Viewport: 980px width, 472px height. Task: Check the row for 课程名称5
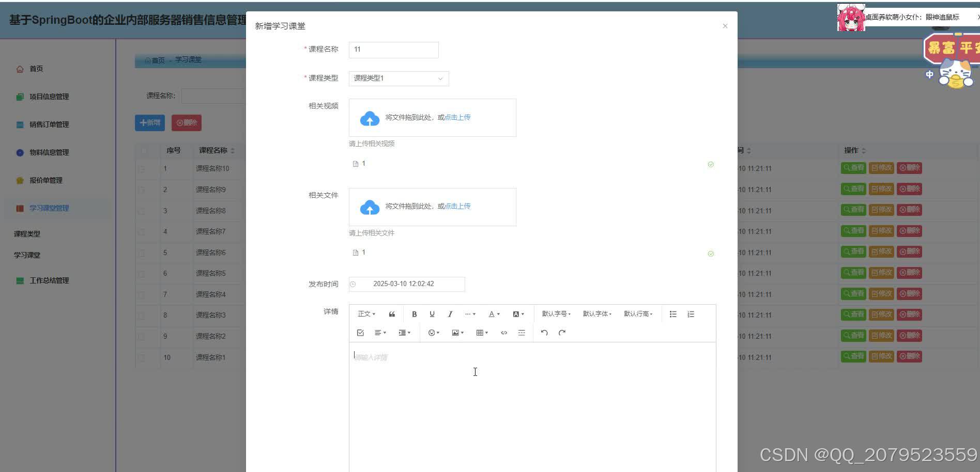(142, 274)
